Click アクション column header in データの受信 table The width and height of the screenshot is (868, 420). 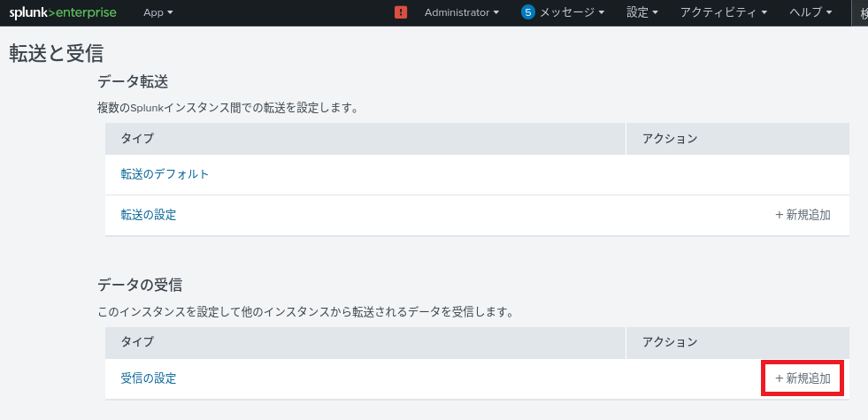(670, 341)
